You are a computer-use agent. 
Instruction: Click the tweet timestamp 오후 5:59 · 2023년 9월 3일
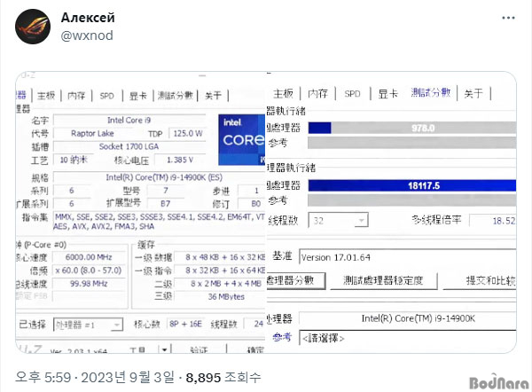point(95,378)
